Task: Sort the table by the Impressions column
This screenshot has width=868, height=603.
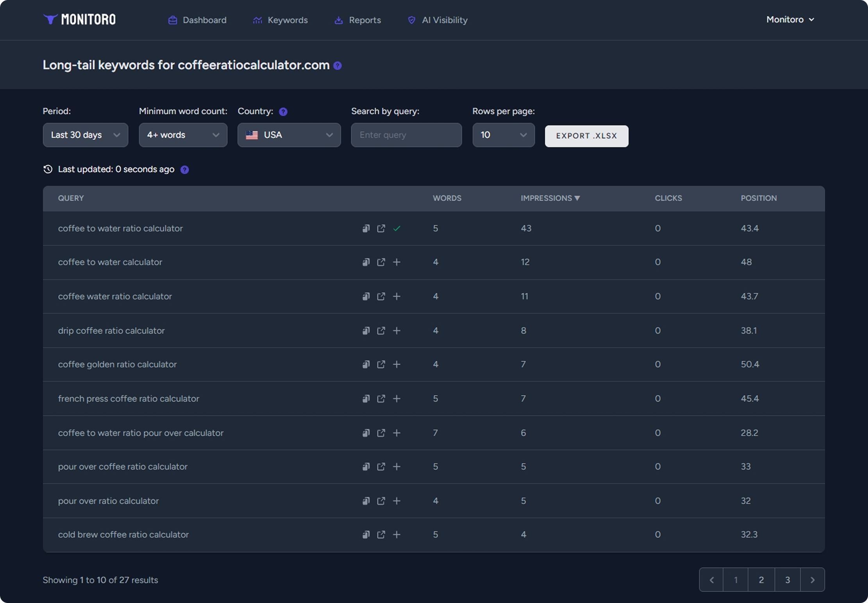Action: [550, 198]
